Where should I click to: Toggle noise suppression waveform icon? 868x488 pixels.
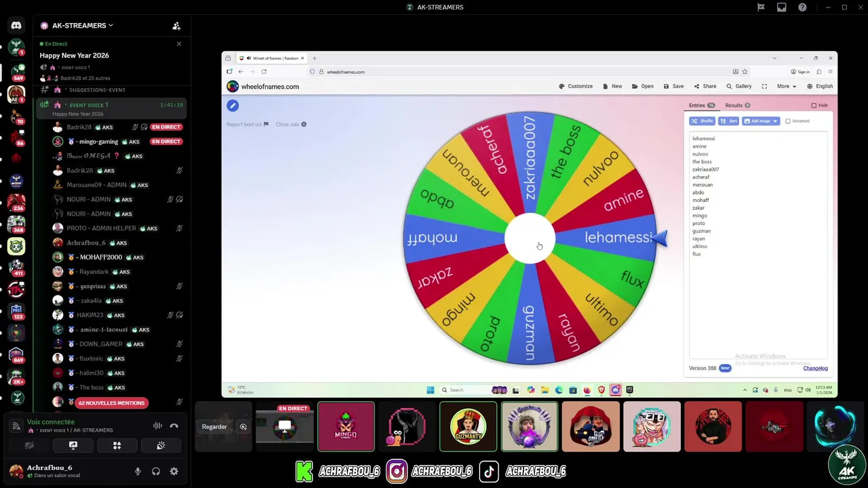[157, 426]
